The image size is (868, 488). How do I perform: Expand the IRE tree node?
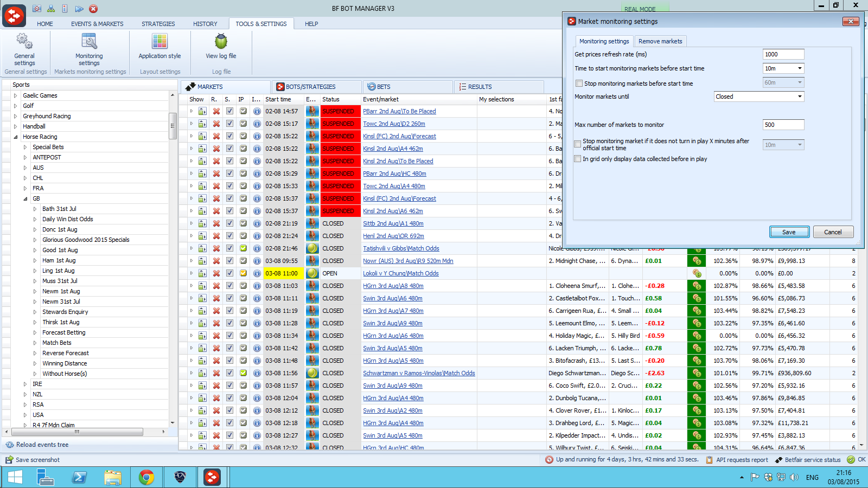tap(25, 384)
